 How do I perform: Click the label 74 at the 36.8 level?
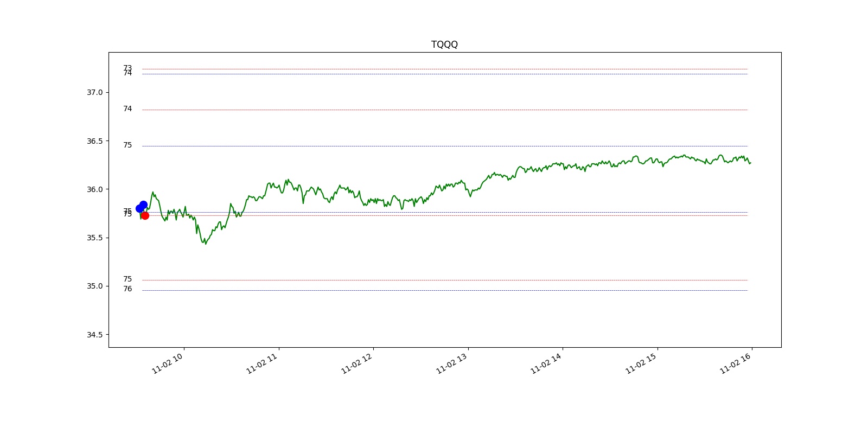click(x=127, y=109)
